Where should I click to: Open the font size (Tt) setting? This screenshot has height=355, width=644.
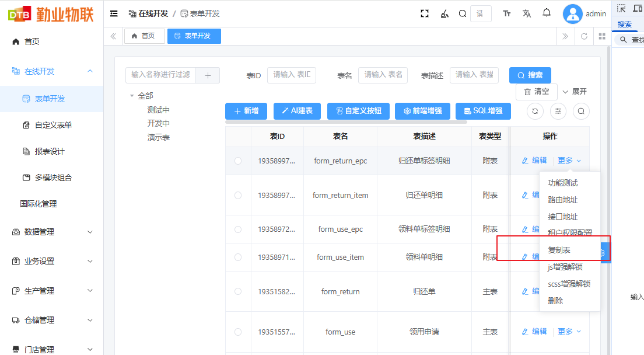click(507, 13)
